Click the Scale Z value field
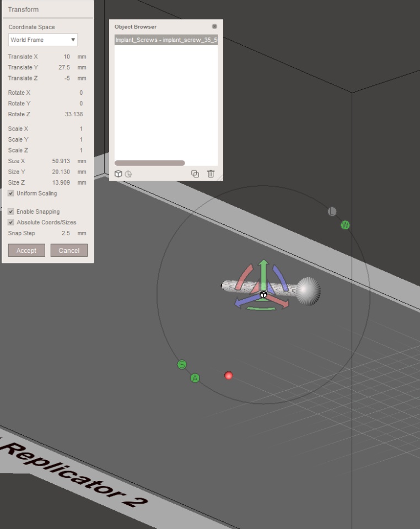Image resolution: width=420 pixels, height=529 pixels. [x=81, y=150]
